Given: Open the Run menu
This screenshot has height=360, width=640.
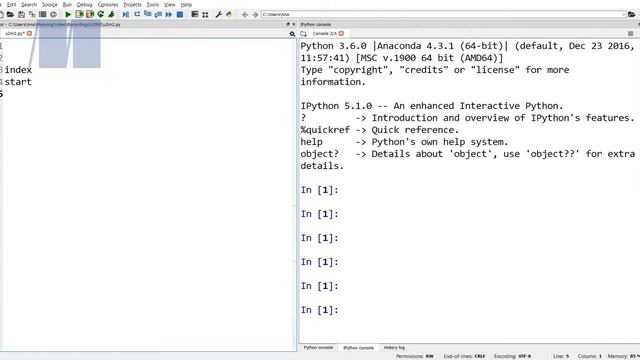Looking at the screenshot, I should (67, 4).
